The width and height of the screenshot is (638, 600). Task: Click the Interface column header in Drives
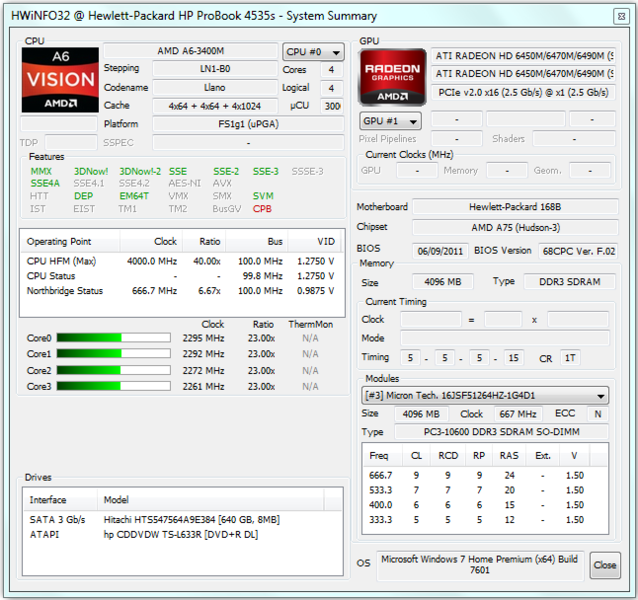60,500
